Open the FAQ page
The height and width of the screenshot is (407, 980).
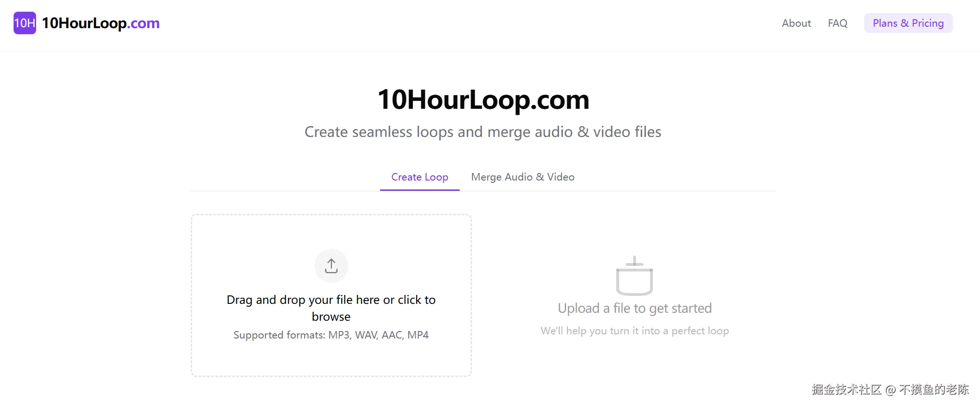coord(838,23)
